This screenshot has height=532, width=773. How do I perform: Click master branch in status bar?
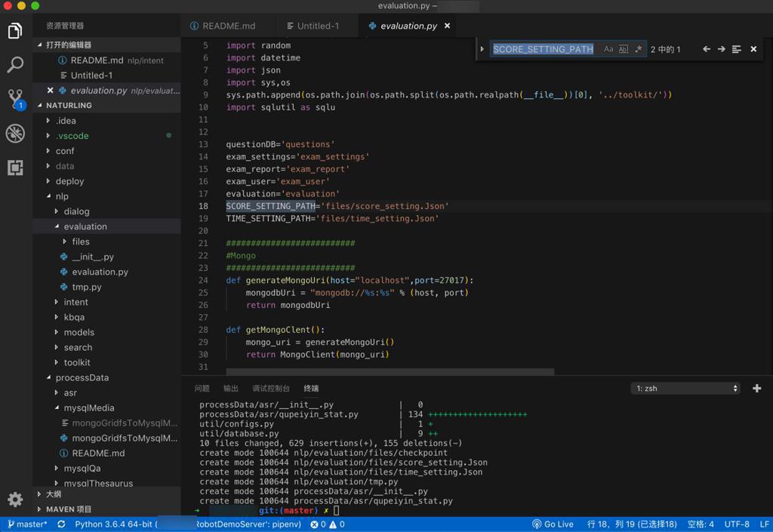pos(27,524)
